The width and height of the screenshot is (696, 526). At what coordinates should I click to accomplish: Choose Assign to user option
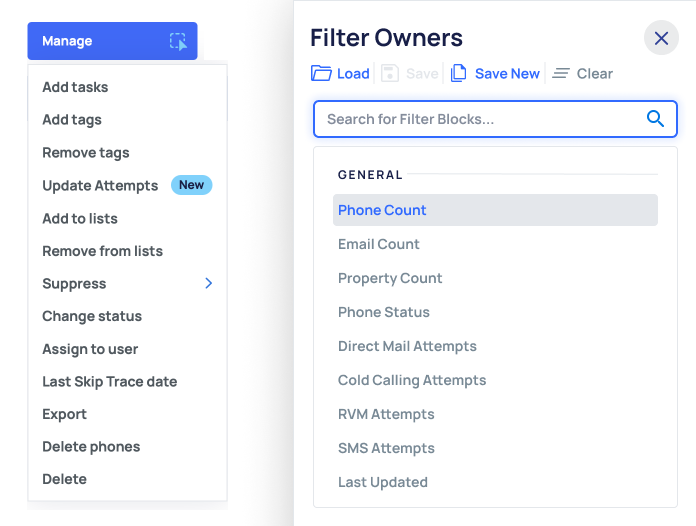90,349
